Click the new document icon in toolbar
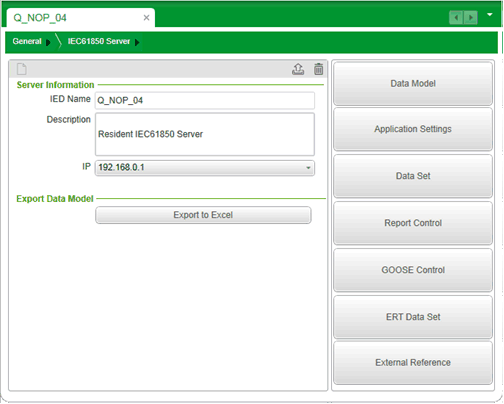The width and height of the screenshot is (504, 404). tap(22, 69)
